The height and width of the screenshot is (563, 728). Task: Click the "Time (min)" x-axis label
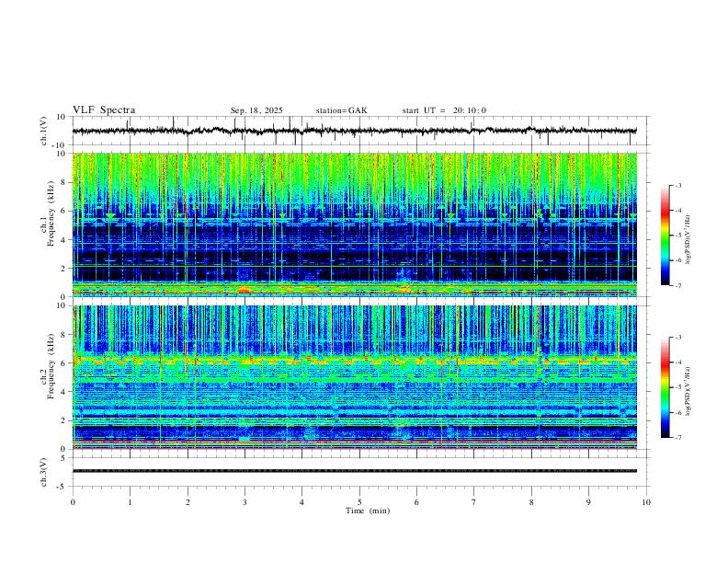tap(368, 511)
